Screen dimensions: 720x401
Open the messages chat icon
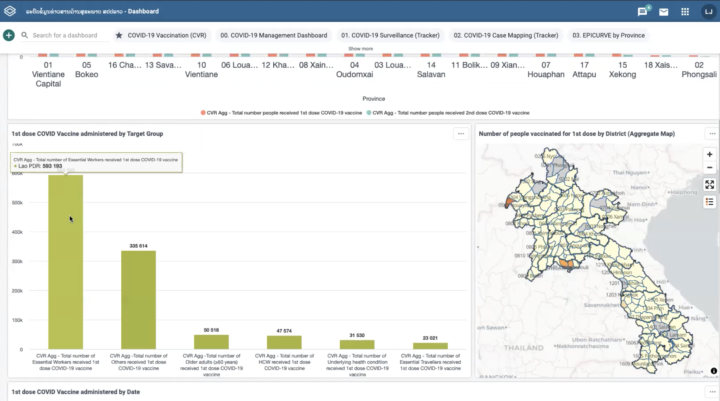pos(642,11)
